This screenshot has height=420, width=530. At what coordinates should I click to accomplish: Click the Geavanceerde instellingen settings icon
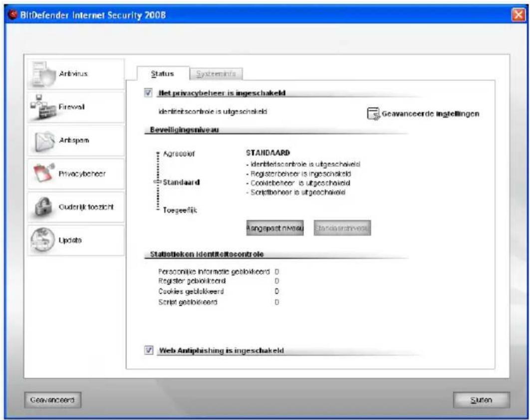[373, 114]
